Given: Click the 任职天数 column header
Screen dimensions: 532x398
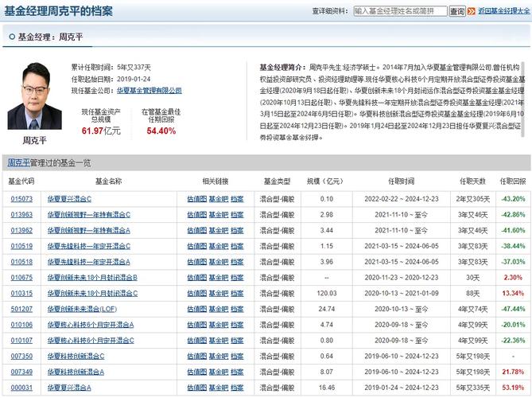Looking at the screenshot, I should point(472,181).
